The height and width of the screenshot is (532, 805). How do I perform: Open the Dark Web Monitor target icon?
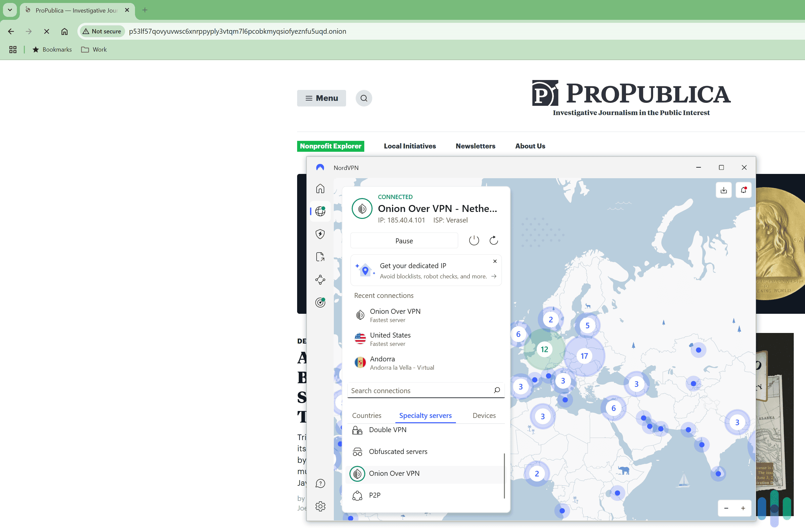coord(320,302)
